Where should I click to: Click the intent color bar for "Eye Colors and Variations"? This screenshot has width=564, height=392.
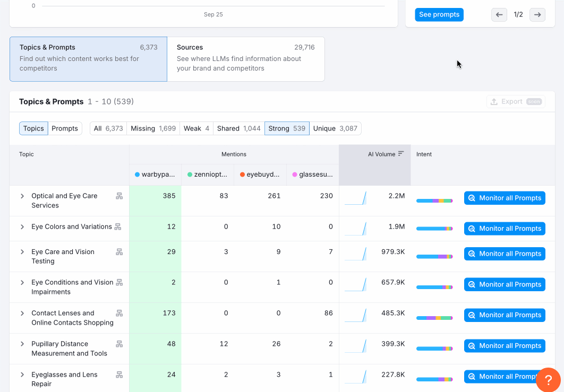tap(434, 229)
